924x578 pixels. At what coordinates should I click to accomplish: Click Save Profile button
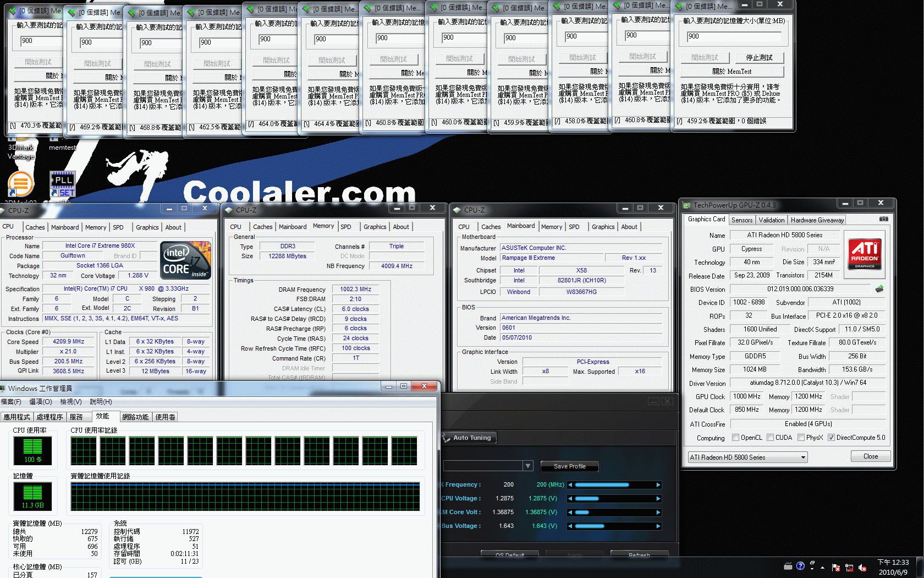click(x=569, y=466)
